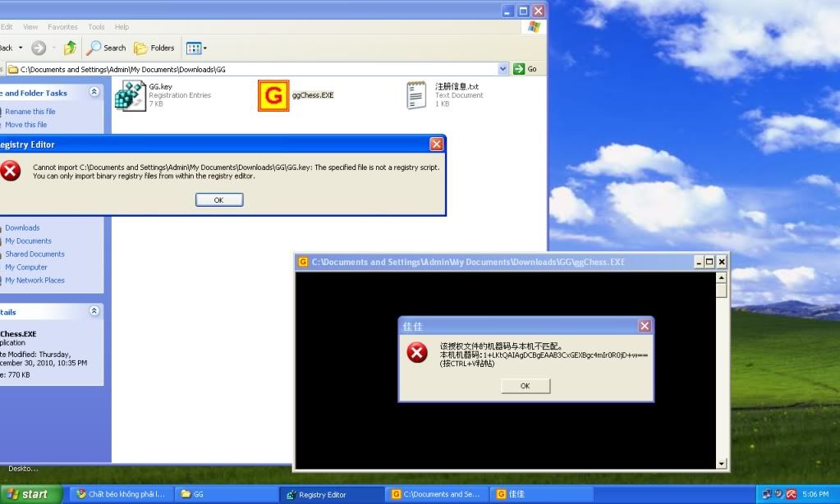Minimize the Explorer GG window
This screenshot has width=840, height=504.
507,11
